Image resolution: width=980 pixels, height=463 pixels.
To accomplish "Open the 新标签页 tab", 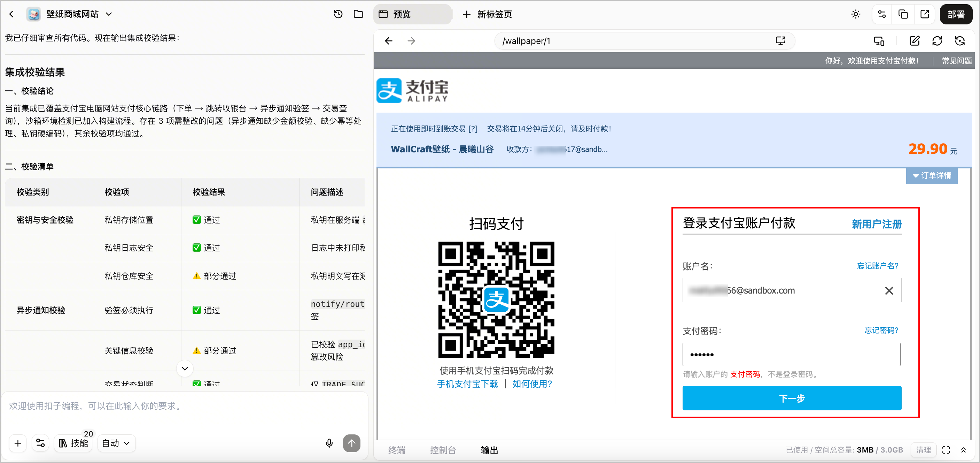I will pos(487,15).
